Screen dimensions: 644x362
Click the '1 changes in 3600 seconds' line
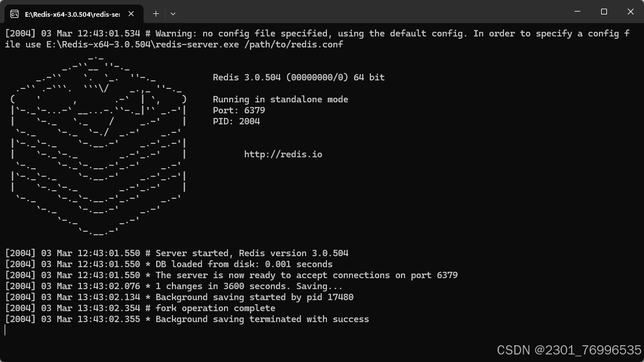coord(174,286)
